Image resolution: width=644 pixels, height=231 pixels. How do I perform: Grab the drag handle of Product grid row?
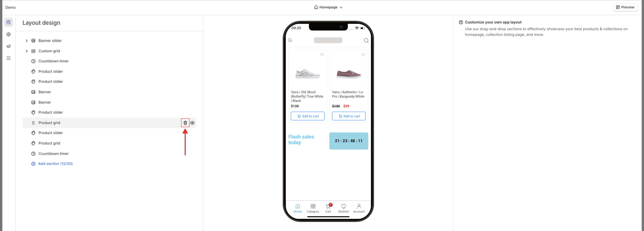pyautogui.click(x=33, y=123)
